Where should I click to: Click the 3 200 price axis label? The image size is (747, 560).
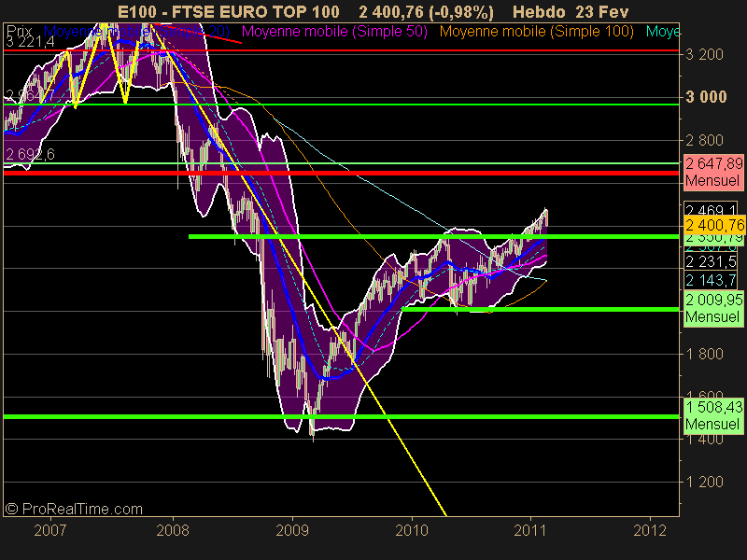[704, 54]
